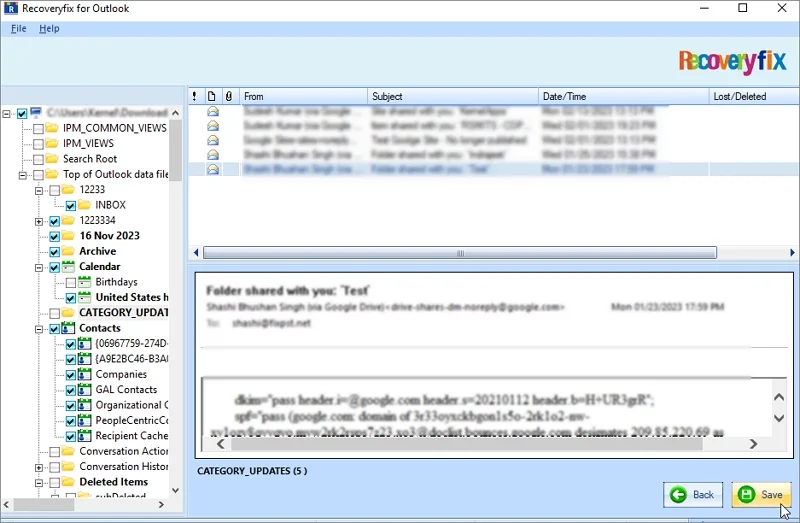
Task: Uncheck the Companies contacts checkbox
Action: click(71, 375)
